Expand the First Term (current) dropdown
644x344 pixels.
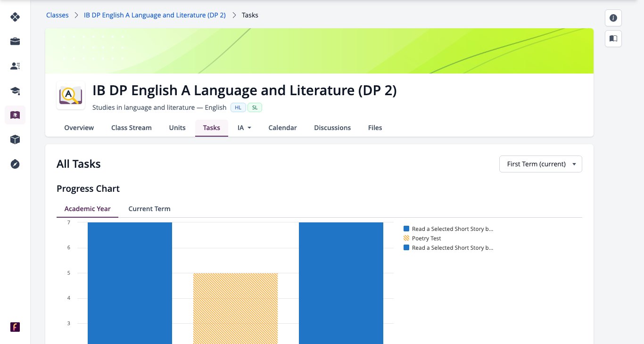click(x=541, y=164)
